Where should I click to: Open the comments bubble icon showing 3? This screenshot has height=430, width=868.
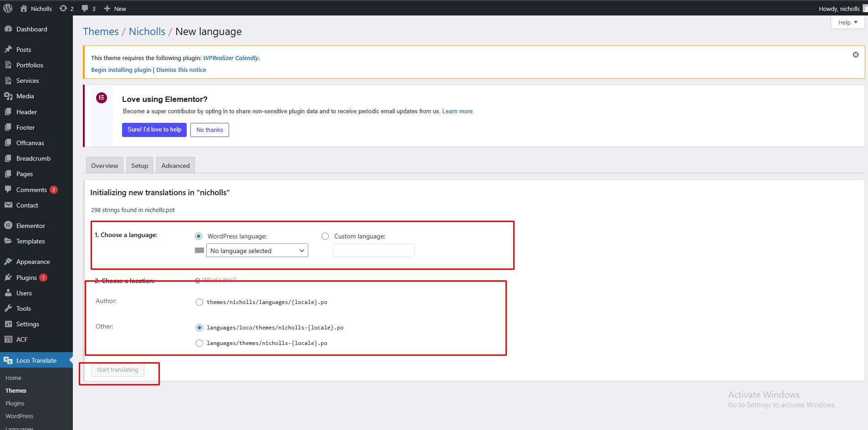pyautogui.click(x=85, y=8)
